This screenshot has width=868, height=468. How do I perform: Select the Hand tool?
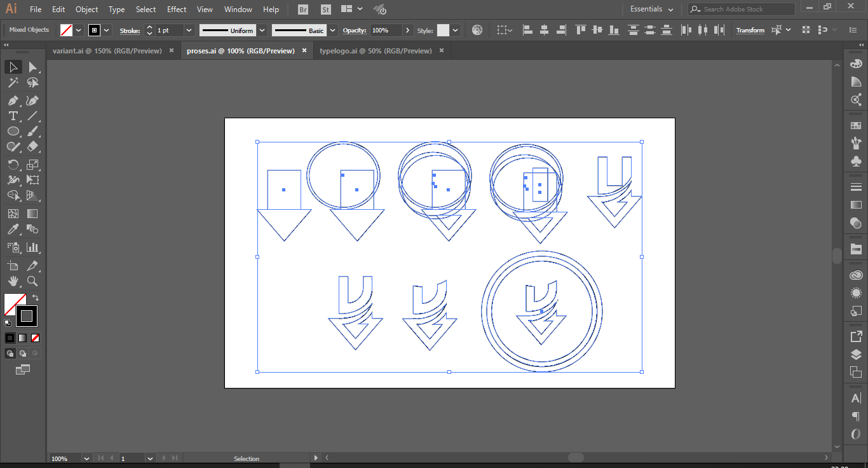click(x=13, y=281)
